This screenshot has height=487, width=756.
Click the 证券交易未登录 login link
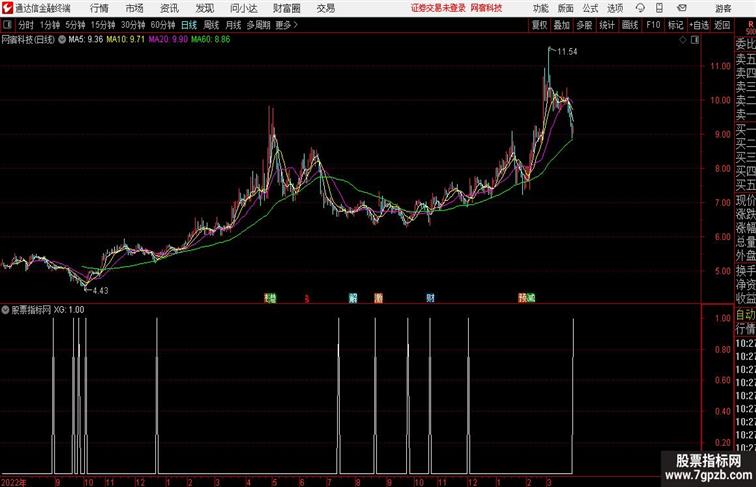438,8
